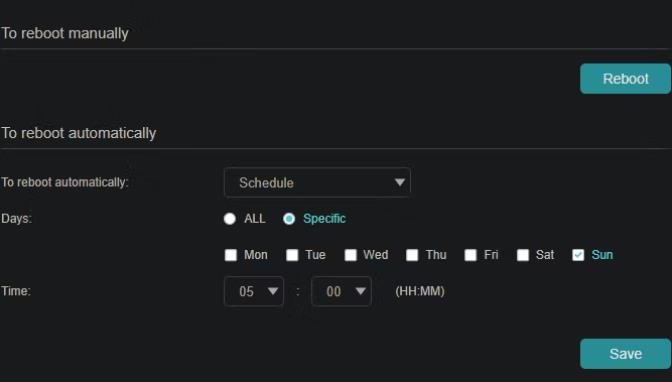Select the Specific days radio button

[x=289, y=219]
